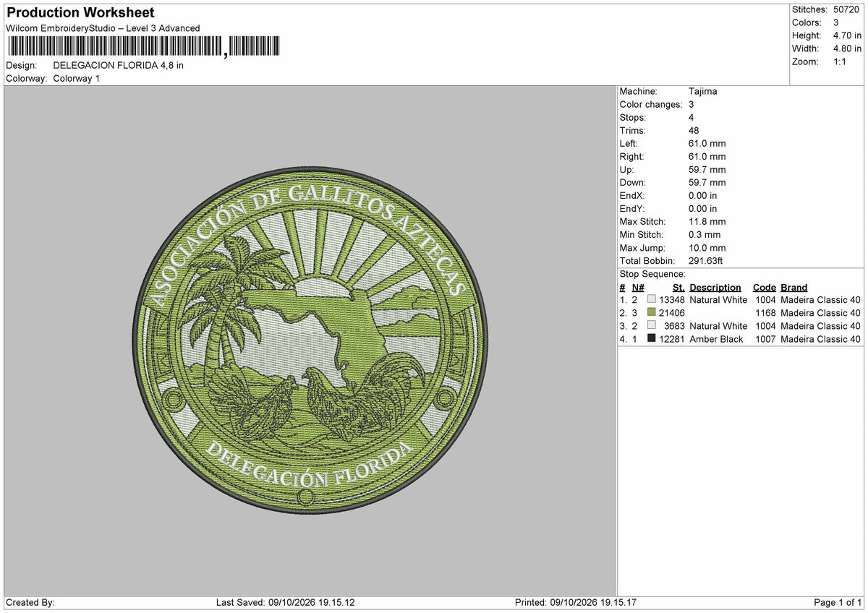Click the white swatch for stop 1
Screen dimensions: 868x613
point(652,299)
